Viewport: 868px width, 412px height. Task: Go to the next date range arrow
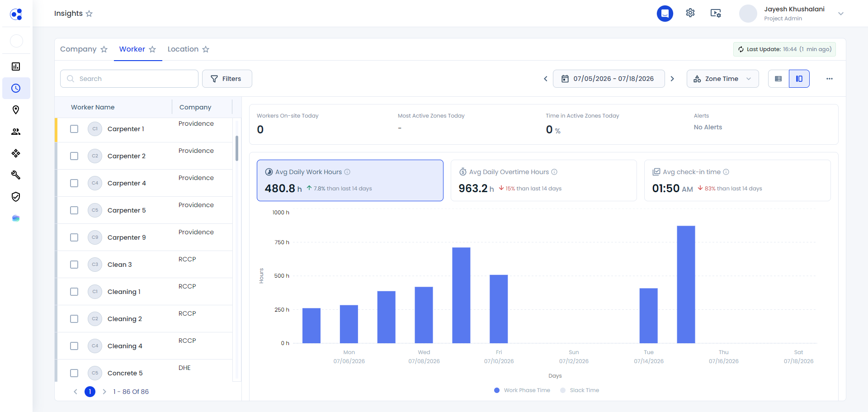click(x=672, y=79)
